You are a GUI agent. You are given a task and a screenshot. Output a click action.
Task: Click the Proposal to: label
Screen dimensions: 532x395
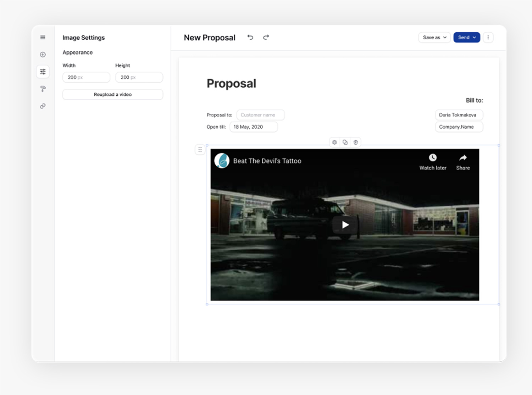point(219,115)
